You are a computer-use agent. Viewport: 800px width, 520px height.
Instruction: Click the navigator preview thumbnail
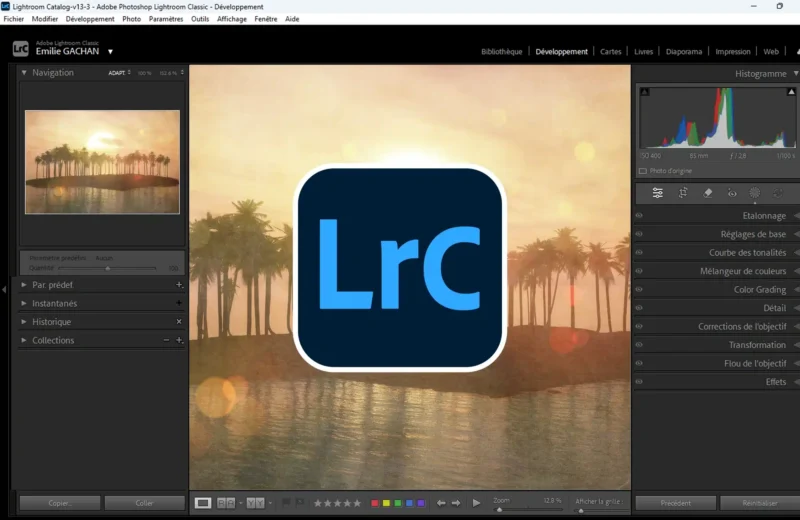click(x=102, y=162)
